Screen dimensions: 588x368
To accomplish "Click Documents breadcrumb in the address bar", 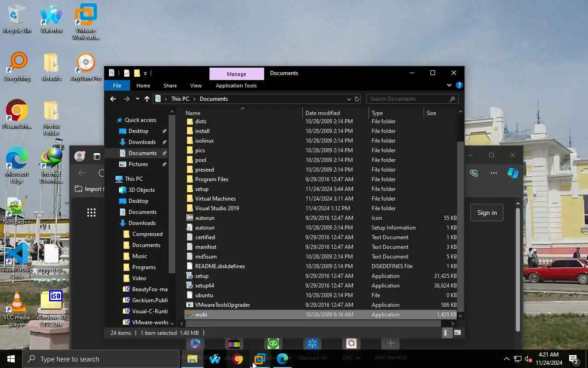I will tap(214, 99).
